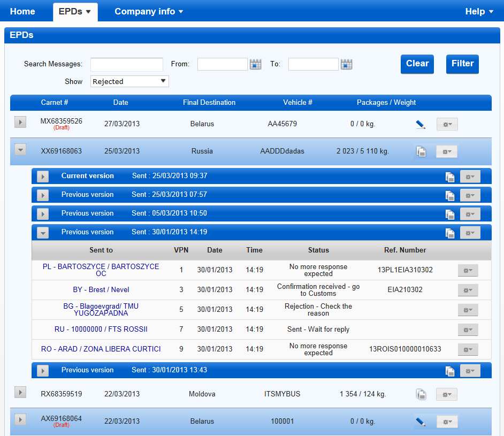The image size is (504, 436).
Task: Click the Clear button
Action: pos(417,64)
